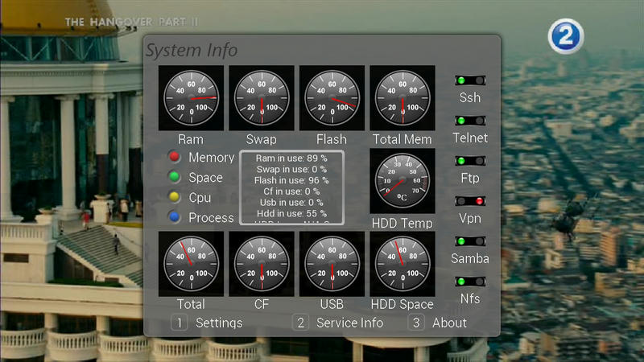Open About with key 3
Viewport: 644px width, 362px height.
tap(416, 323)
